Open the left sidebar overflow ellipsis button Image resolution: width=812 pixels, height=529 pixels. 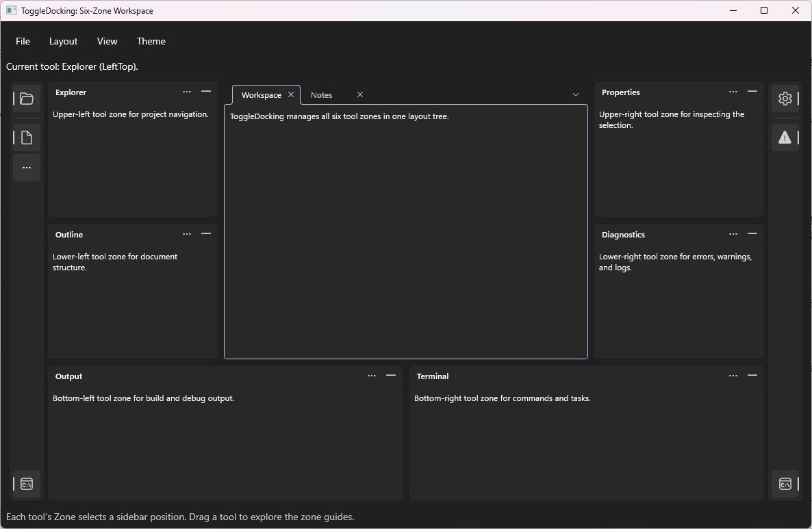[x=27, y=168]
